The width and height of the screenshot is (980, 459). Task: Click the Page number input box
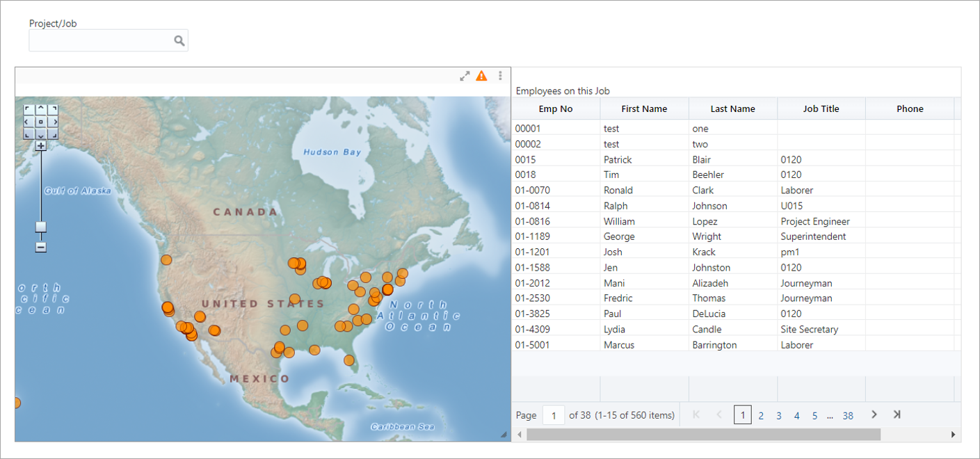pos(553,414)
